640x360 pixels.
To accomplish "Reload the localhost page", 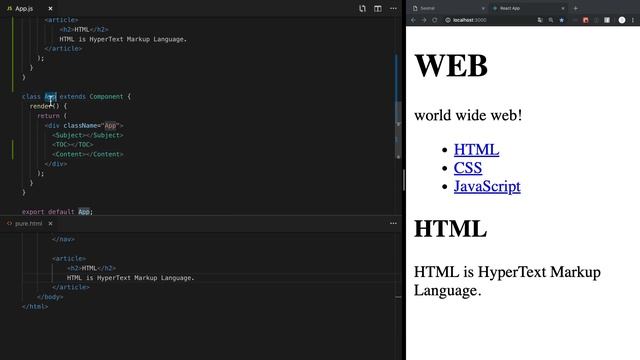I will click(435, 20).
